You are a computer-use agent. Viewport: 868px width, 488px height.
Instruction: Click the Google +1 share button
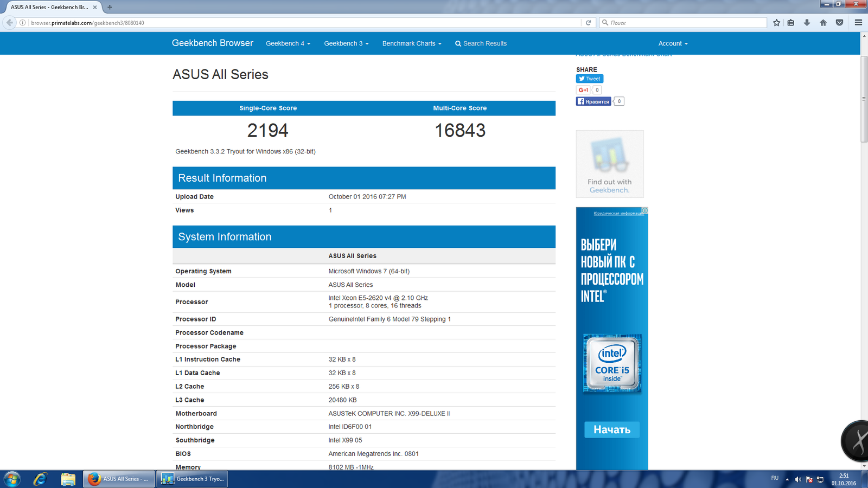pos(583,90)
